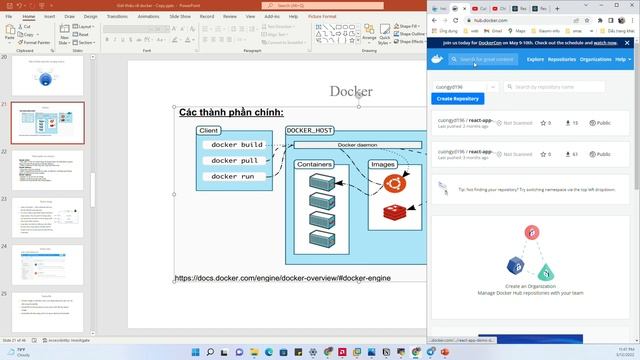Screen dimensions: 640x360
Task: Click the Arrange icon in Drawing group
Action: [369, 29]
